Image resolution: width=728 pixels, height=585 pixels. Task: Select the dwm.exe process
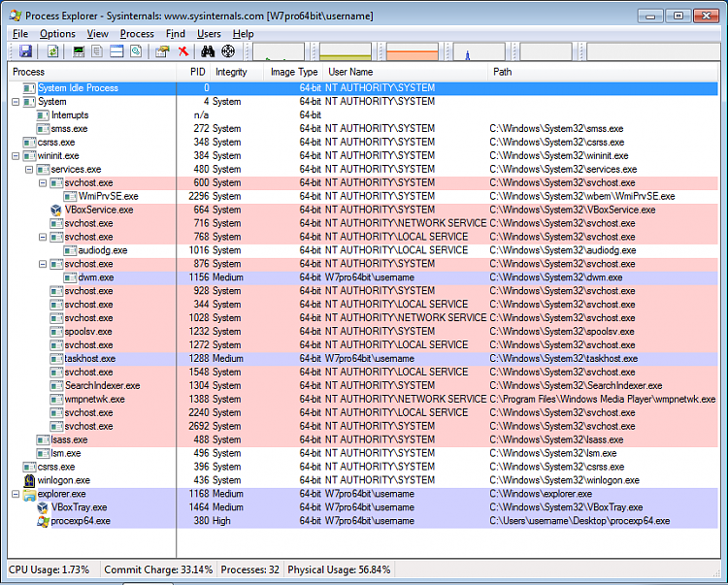(364, 277)
